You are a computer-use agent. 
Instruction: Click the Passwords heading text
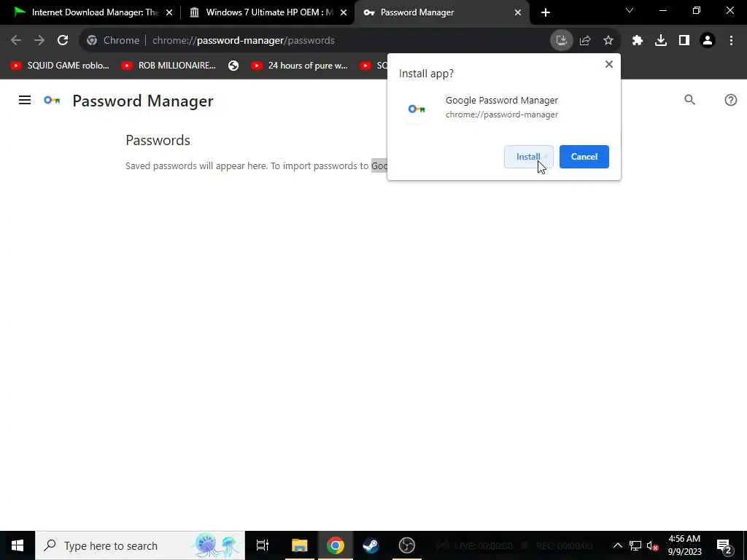click(158, 140)
